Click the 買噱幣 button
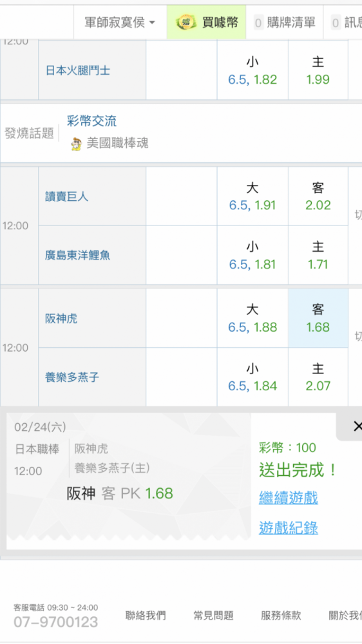Screen dimensions: 362x644 206,22
